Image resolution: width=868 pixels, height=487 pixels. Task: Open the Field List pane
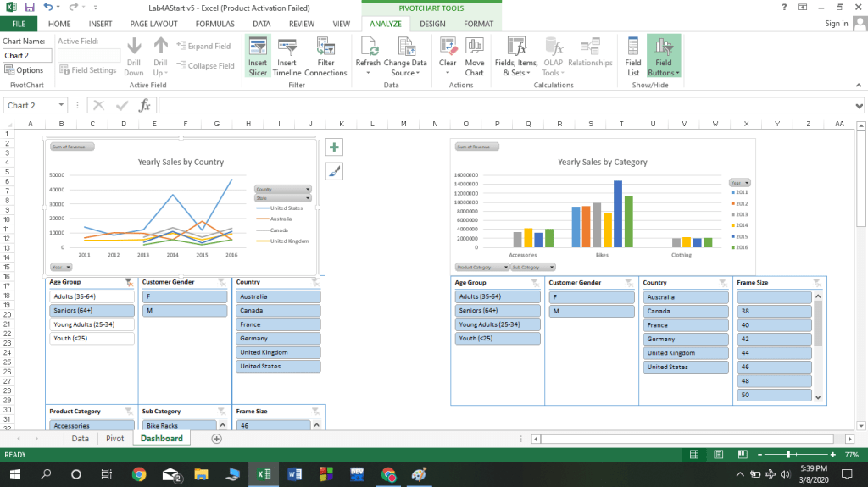[x=632, y=47]
